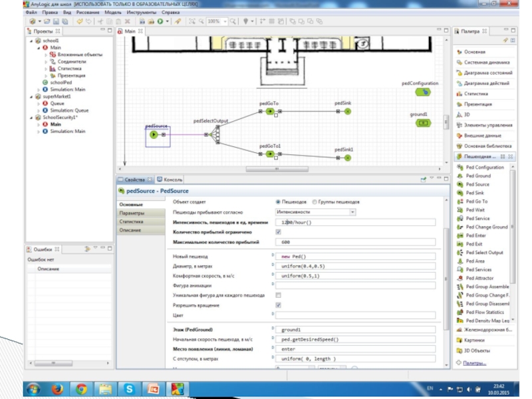This screenshot has width=532, height=399.
Task: Select the ground1 element icon
Action: click(420, 123)
